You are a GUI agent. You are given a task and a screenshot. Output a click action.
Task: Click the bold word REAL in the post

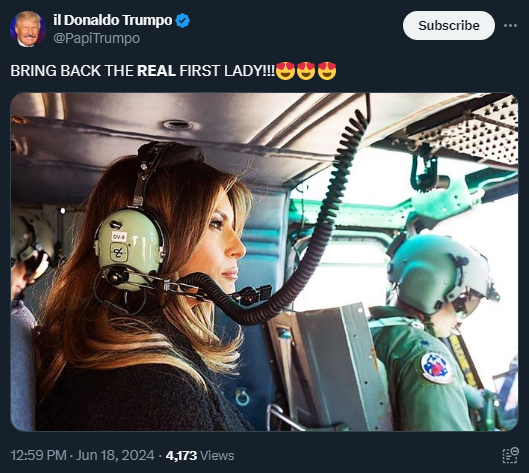click(x=157, y=71)
